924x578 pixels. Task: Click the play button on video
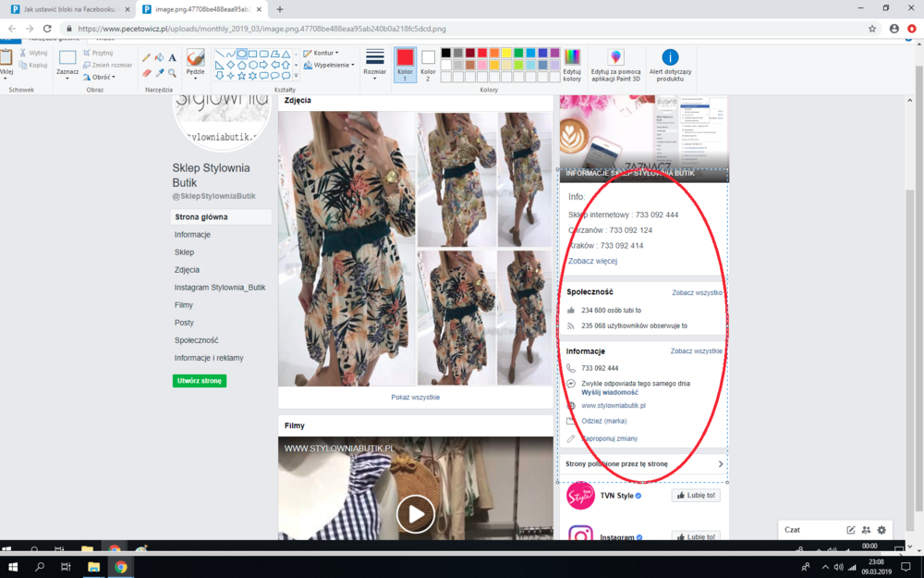pyautogui.click(x=416, y=514)
